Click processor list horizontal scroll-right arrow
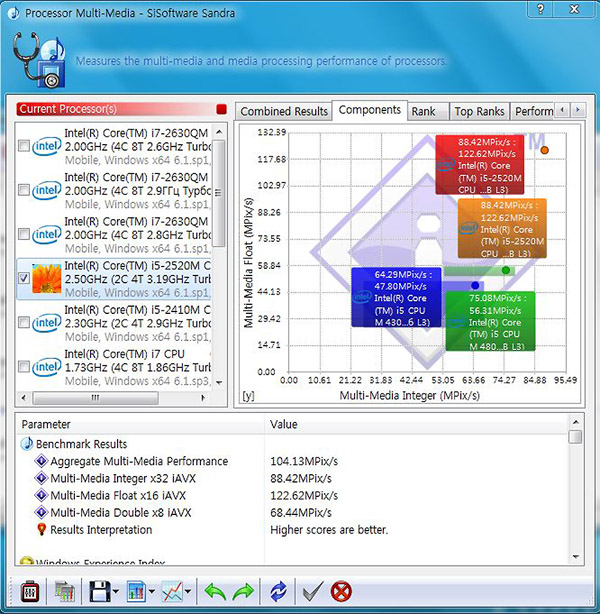Image resolution: width=600 pixels, height=614 pixels. [203, 398]
